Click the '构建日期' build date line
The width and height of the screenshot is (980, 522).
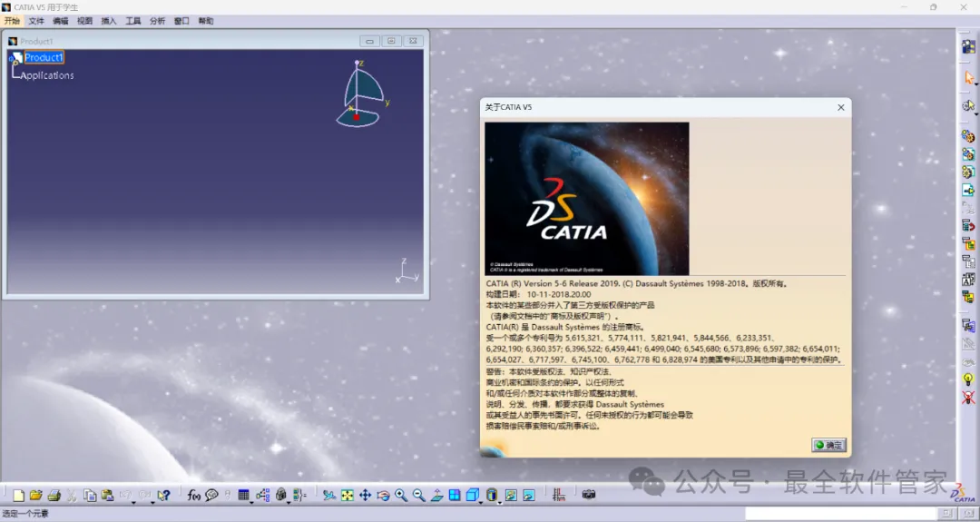point(538,294)
